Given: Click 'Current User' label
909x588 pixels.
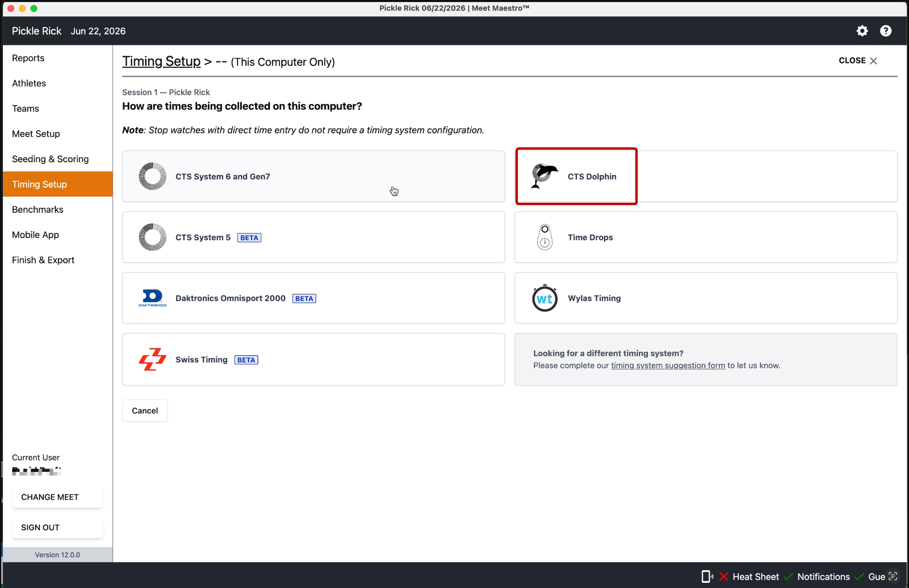Looking at the screenshot, I should tap(36, 457).
